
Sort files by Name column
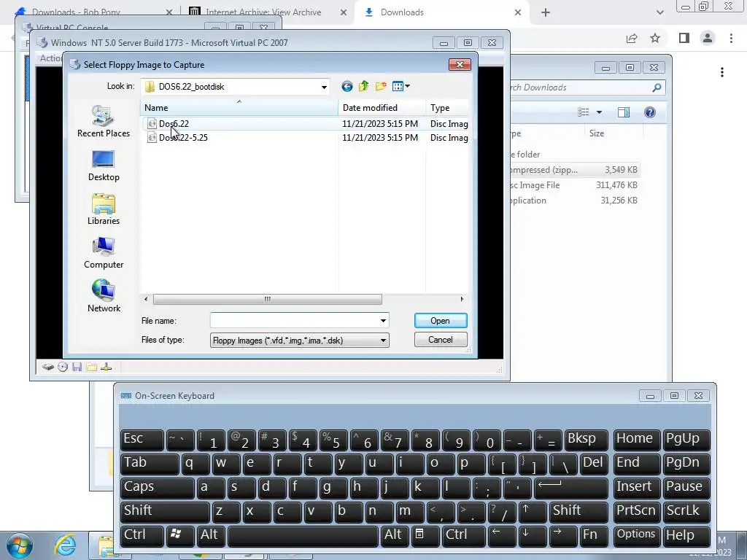pyautogui.click(x=239, y=108)
